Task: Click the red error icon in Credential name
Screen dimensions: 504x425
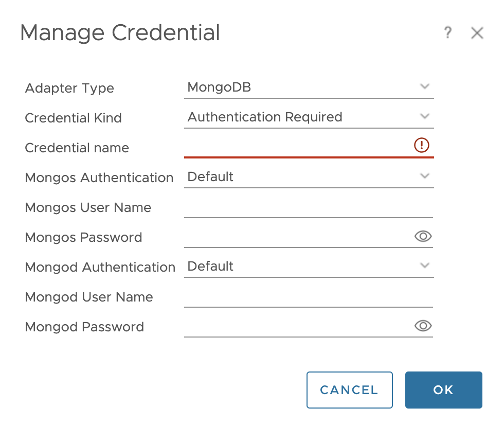Action: coord(421,146)
